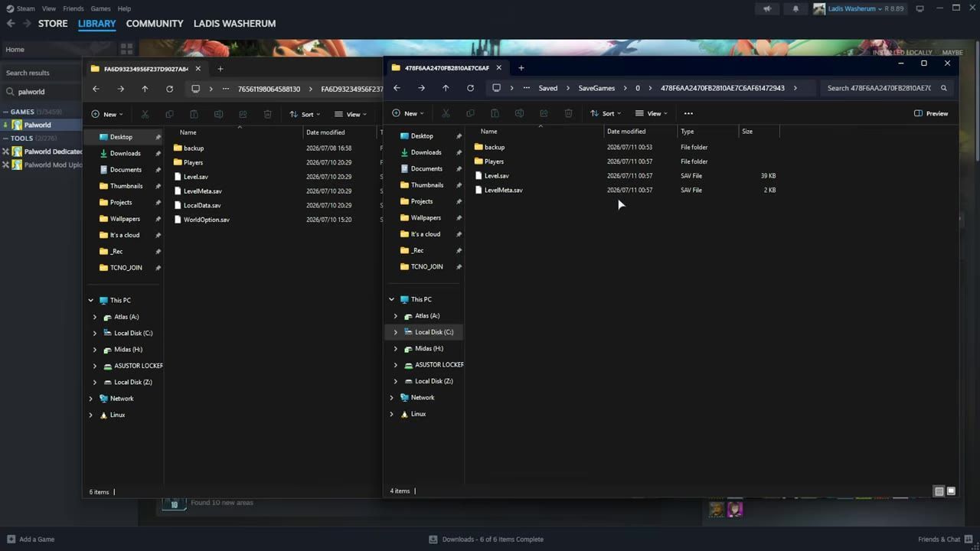The image size is (980, 551).
Task: Switch to details view in right Explorer status bar
Action: coord(939,491)
